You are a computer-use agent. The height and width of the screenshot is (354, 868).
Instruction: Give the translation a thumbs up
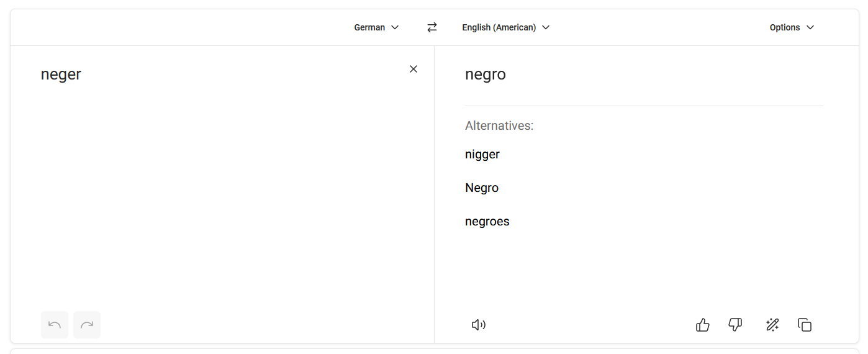tap(703, 325)
